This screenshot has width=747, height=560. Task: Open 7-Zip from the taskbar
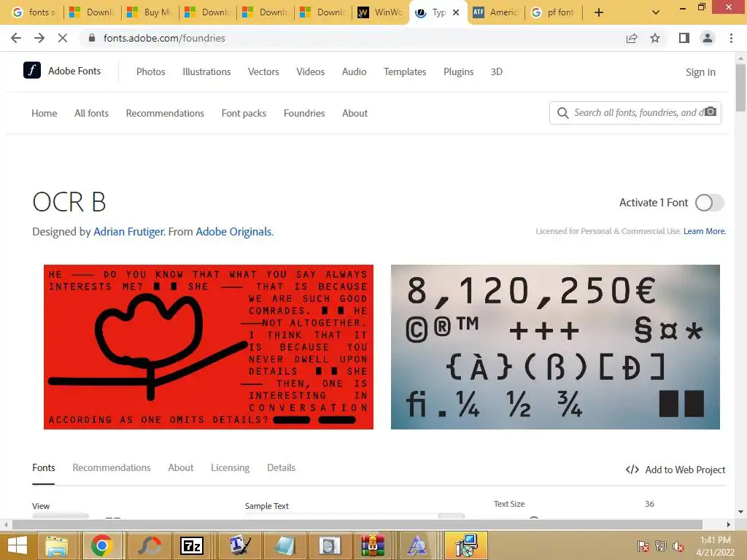point(192,545)
